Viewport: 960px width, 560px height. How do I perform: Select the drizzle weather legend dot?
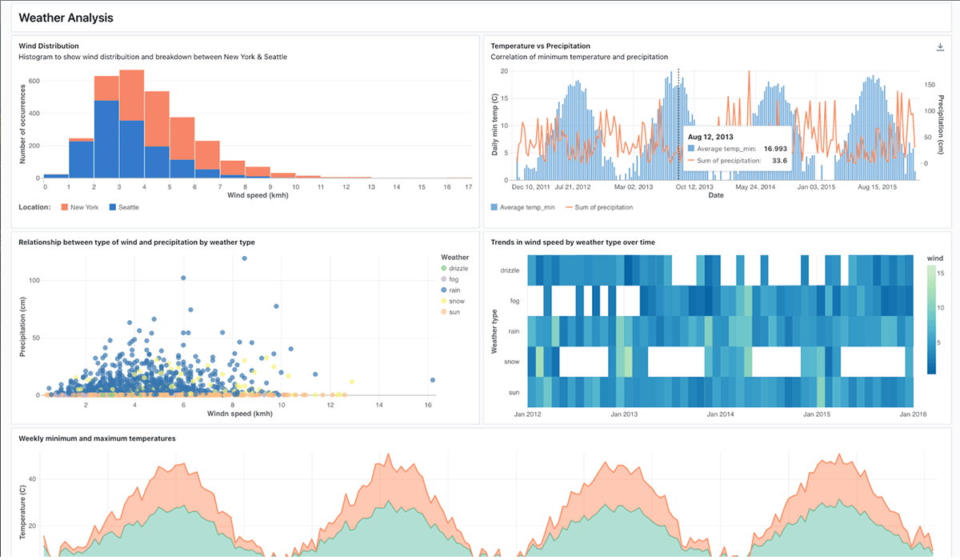[x=444, y=268]
